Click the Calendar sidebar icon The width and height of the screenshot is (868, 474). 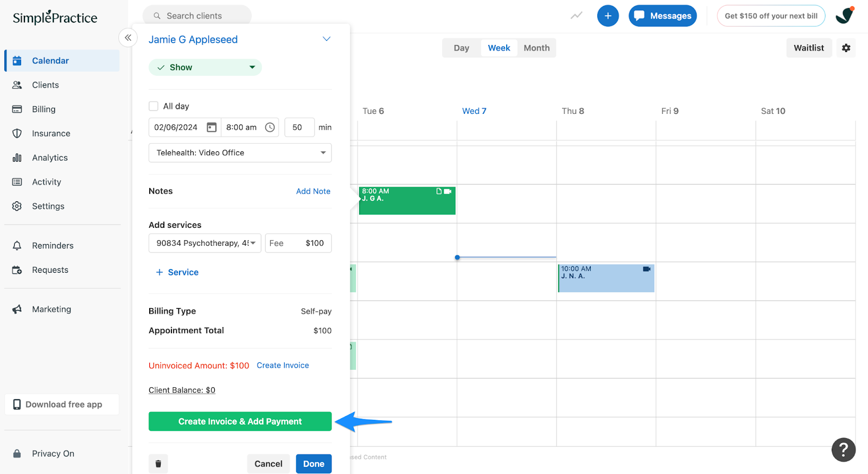17,61
